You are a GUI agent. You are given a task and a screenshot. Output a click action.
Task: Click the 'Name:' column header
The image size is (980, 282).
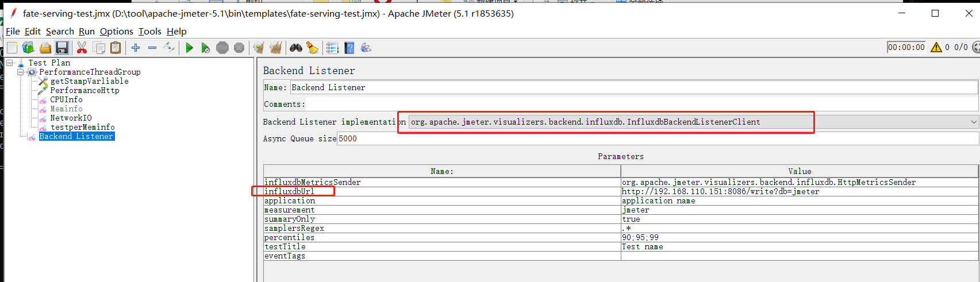(x=442, y=171)
